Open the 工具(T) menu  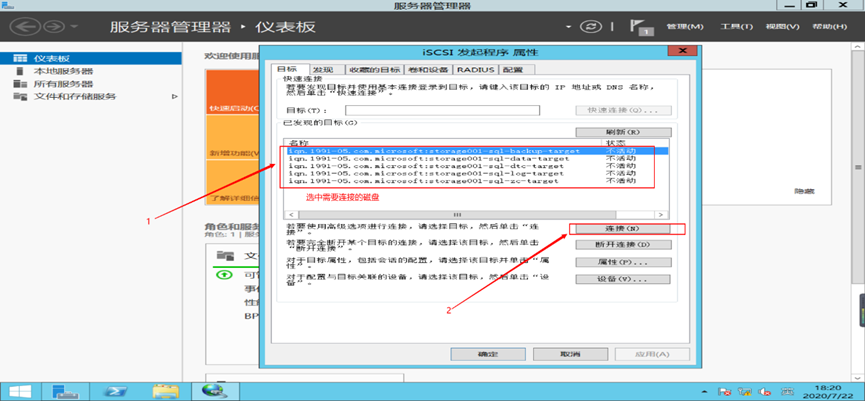[x=736, y=27]
